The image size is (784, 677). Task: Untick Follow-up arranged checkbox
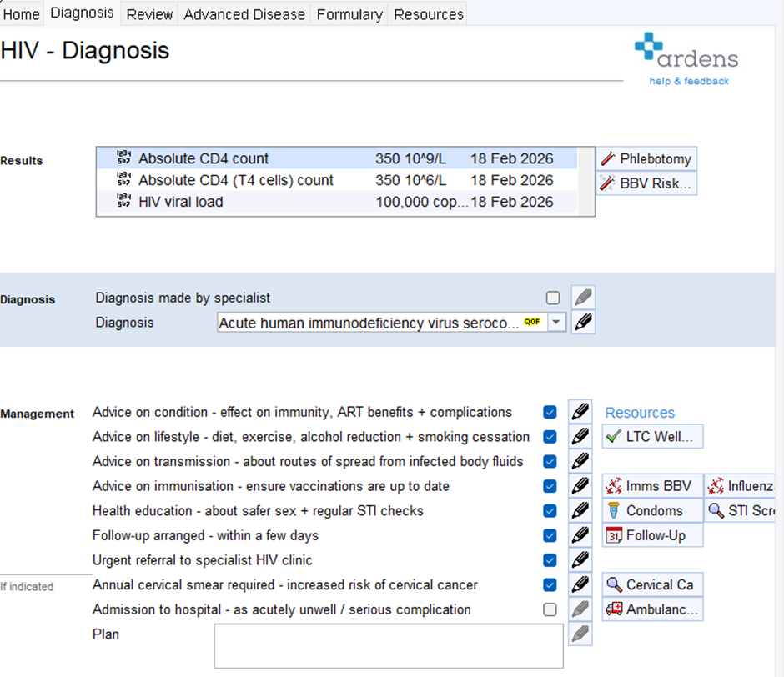pos(550,535)
